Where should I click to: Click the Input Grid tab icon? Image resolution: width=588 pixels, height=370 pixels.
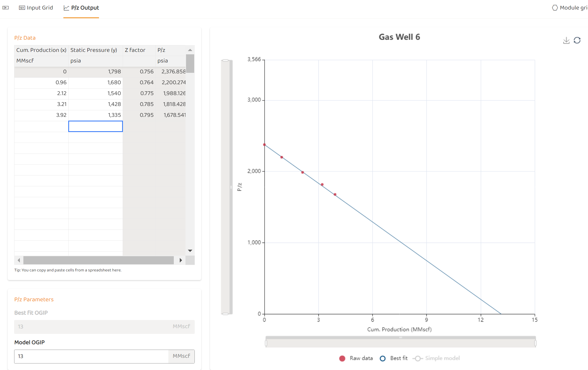(x=22, y=8)
